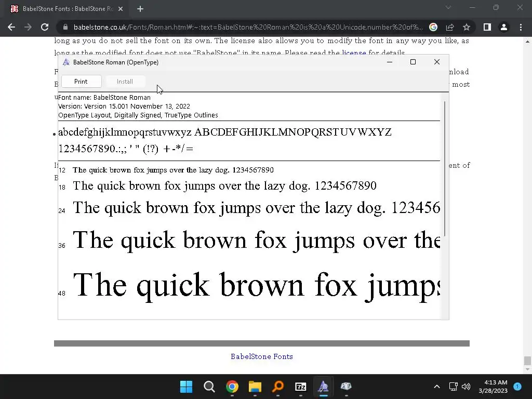
Task: Click the browser scrollbar up arrow
Action: click(x=527, y=42)
